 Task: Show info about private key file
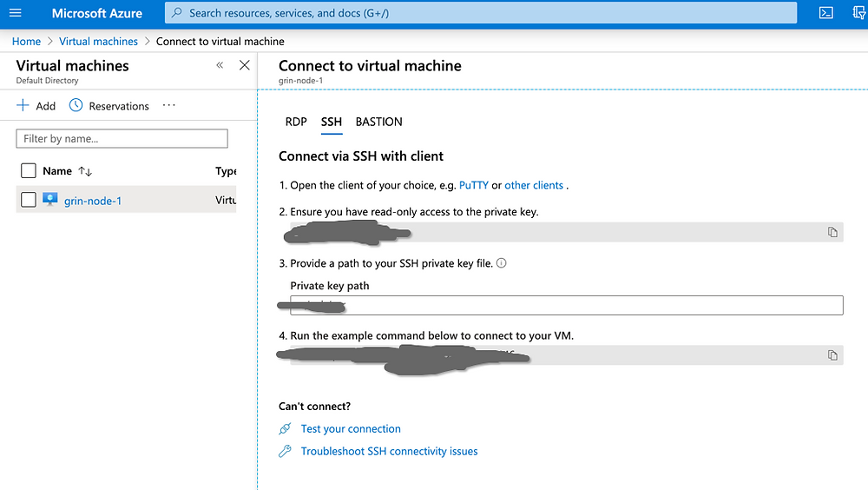pyautogui.click(x=502, y=263)
